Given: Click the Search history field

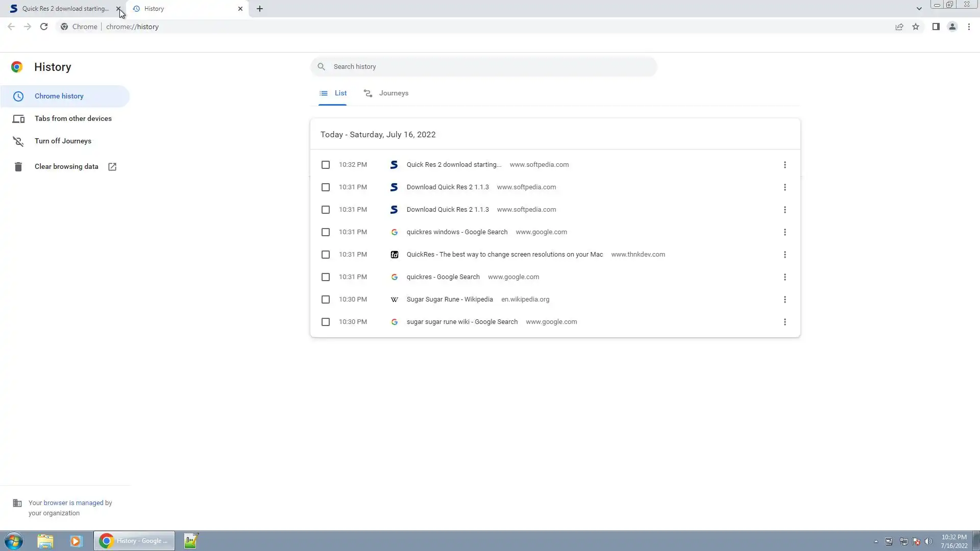Looking at the screenshot, I should point(483,67).
